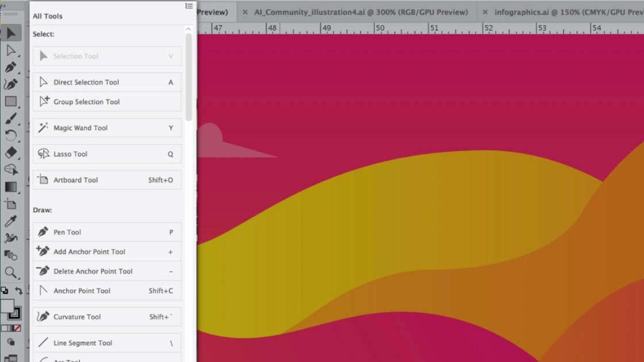Reset to default fill and stroke
Viewport: 644px width, 362px height.
[x=5, y=291]
